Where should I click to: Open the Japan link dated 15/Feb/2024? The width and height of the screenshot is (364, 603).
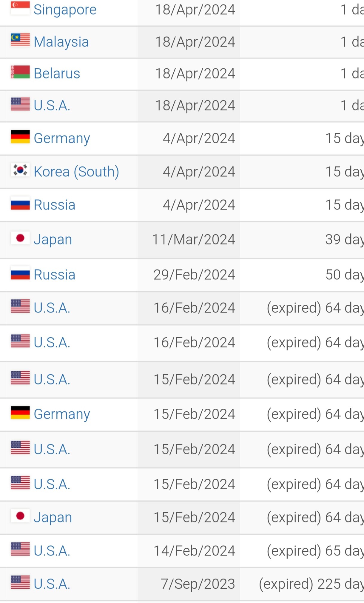tap(53, 517)
